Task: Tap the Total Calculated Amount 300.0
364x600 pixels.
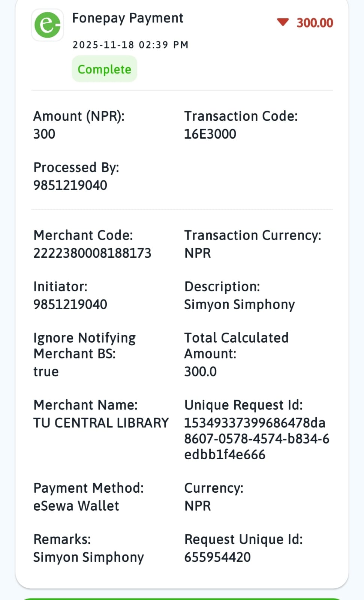Action: pos(200,371)
